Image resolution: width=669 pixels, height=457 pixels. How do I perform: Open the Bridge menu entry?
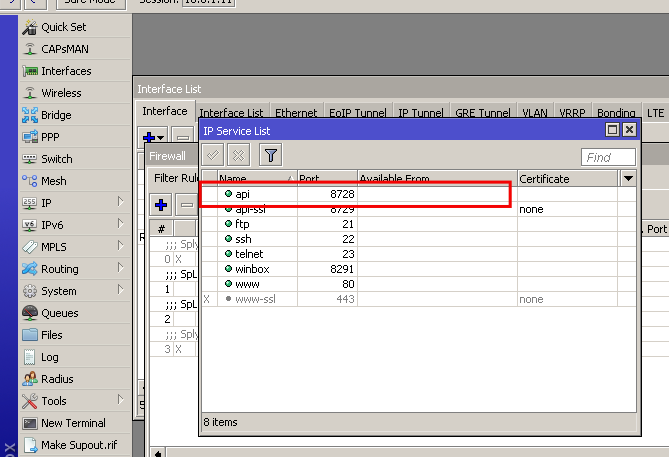click(x=75, y=115)
